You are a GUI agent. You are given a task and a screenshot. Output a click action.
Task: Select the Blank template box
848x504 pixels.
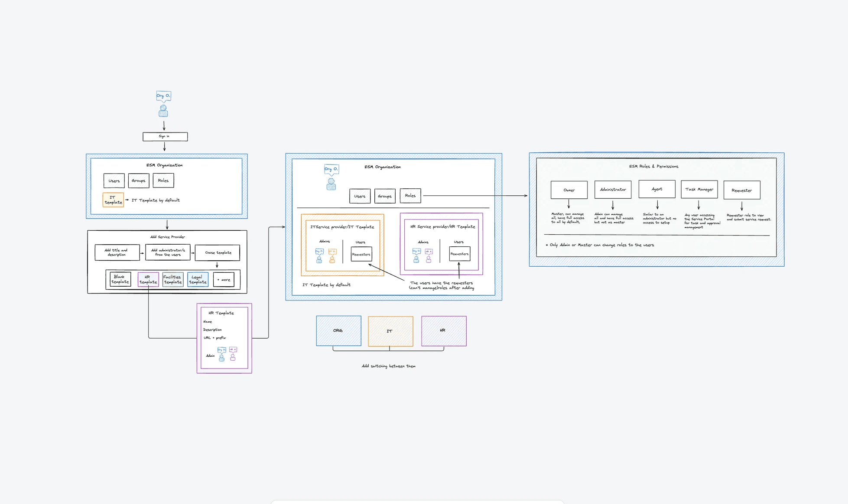(x=120, y=279)
